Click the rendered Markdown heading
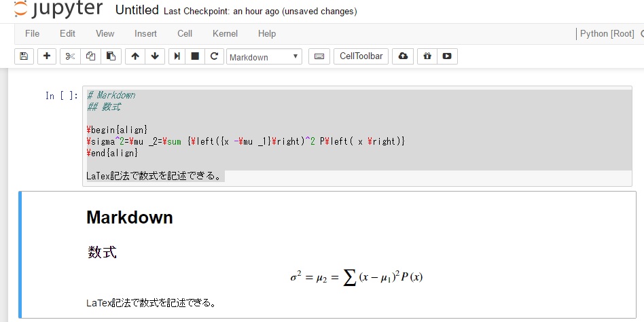The width and height of the screenshot is (644, 322). pyautogui.click(x=129, y=217)
